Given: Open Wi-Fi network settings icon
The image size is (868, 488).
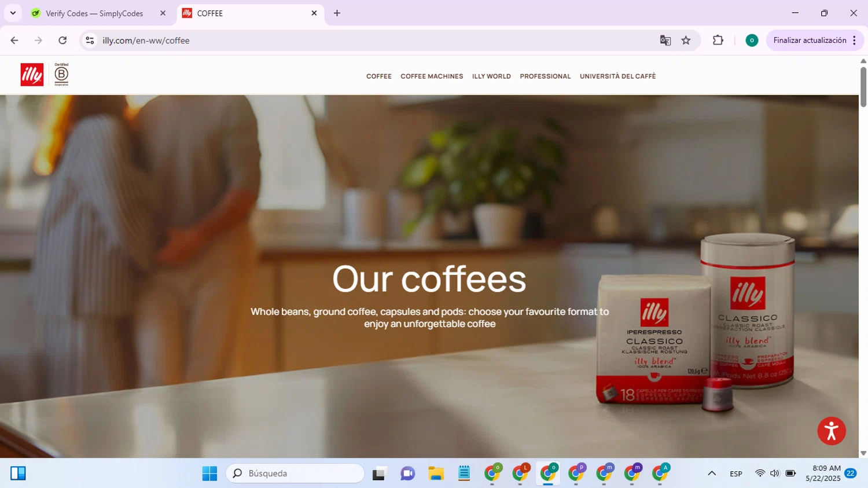Looking at the screenshot, I should click(x=760, y=474).
